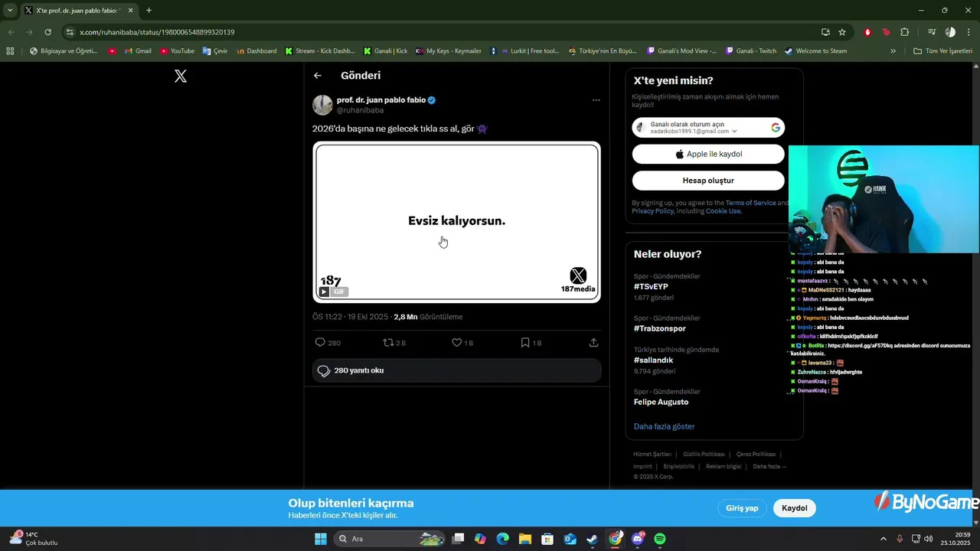
Task: Continue with the Ganalı Google sign-in button
Action: click(x=708, y=128)
